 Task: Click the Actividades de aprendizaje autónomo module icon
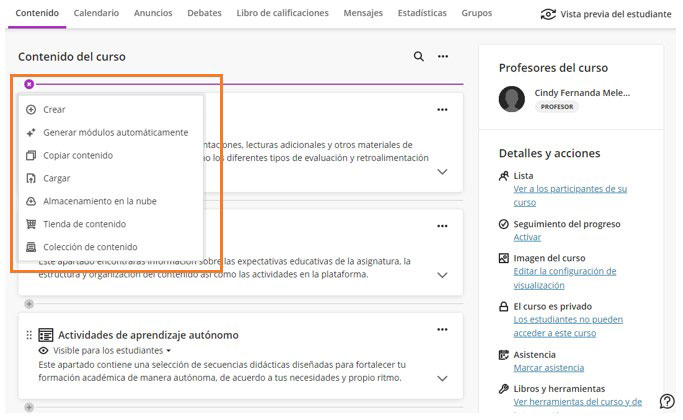coord(46,335)
